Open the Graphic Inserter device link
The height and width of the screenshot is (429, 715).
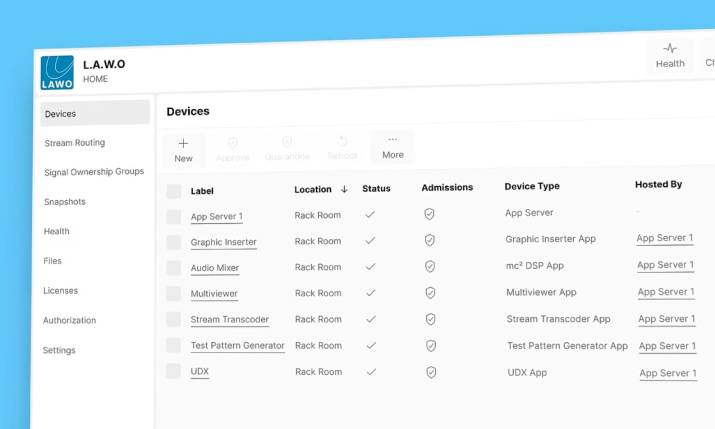223,242
